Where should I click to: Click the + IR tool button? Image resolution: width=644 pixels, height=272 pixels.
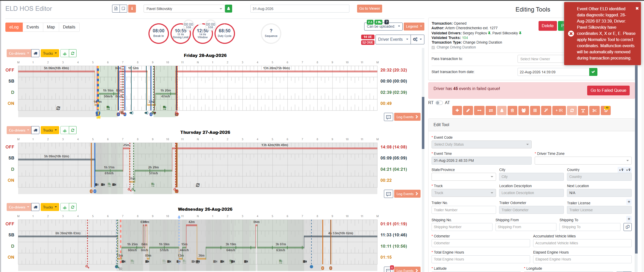(x=559, y=110)
